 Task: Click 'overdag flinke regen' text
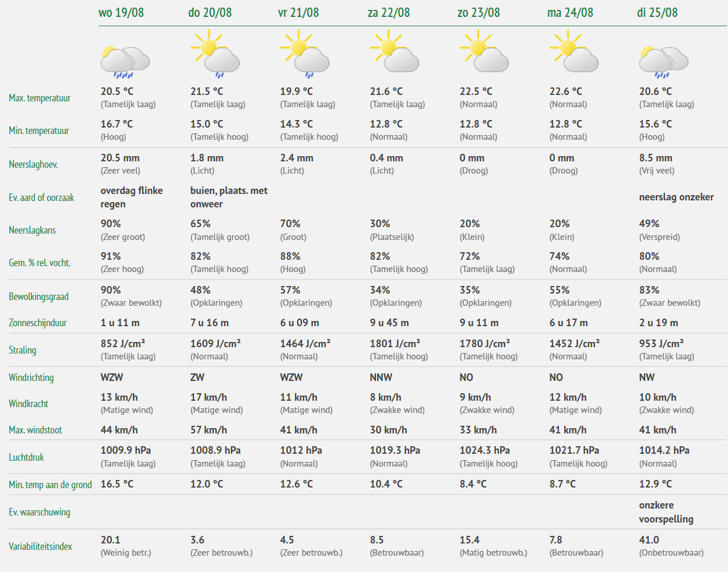tap(132, 197)
